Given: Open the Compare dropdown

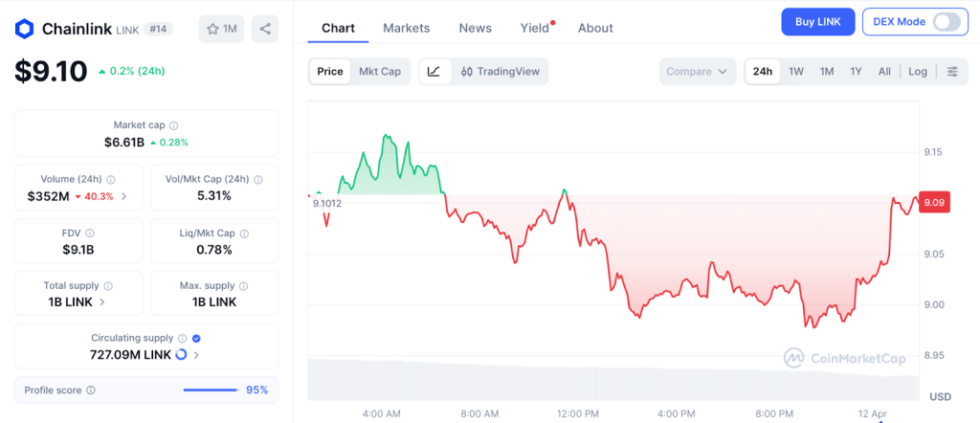Looking at the screenshot, I should click(x=698, y=72).
